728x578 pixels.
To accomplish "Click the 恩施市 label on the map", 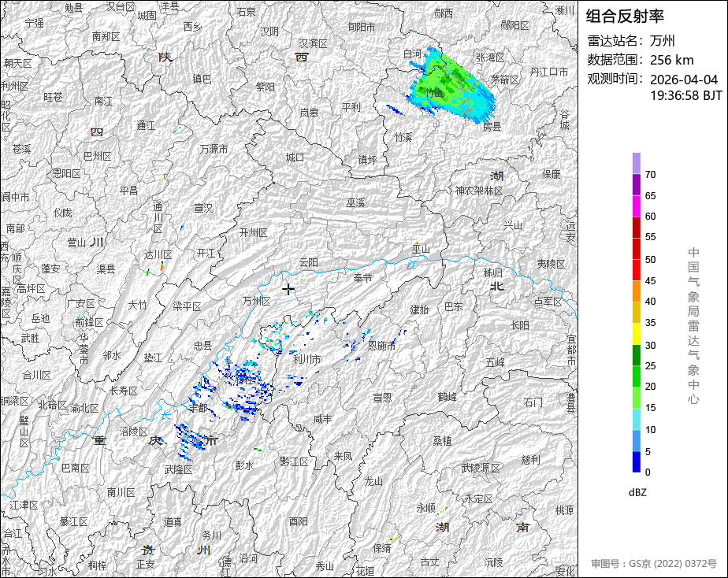I will click(381, 346).
